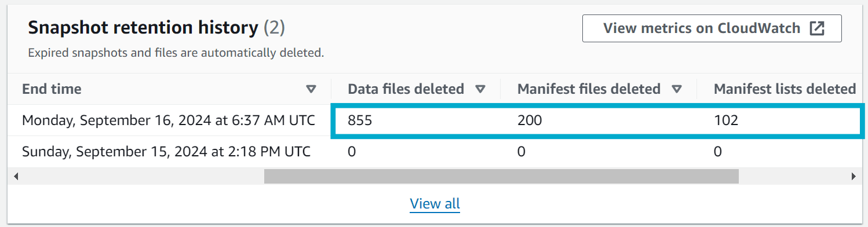Click the 102 manifest lists cell
Viewport: 868px width, 227px height.
point(725,120)
